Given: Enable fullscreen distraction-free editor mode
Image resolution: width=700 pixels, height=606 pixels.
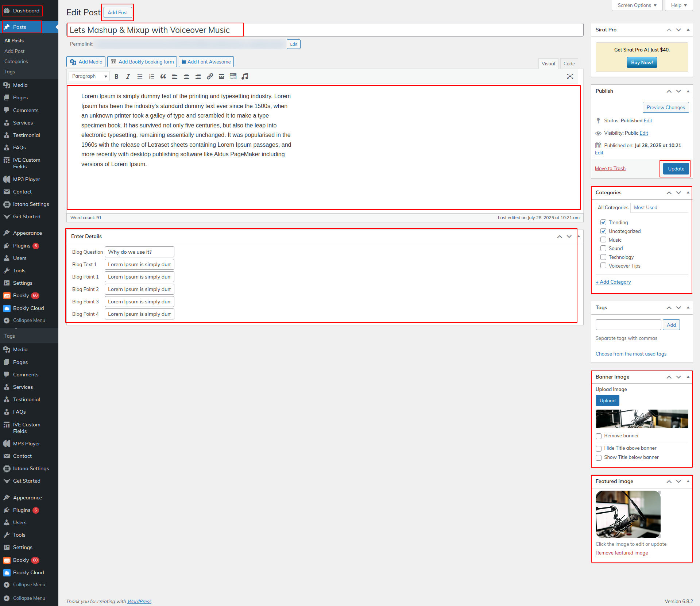Looking at the screenshot, I should click(x=570, y=76).
